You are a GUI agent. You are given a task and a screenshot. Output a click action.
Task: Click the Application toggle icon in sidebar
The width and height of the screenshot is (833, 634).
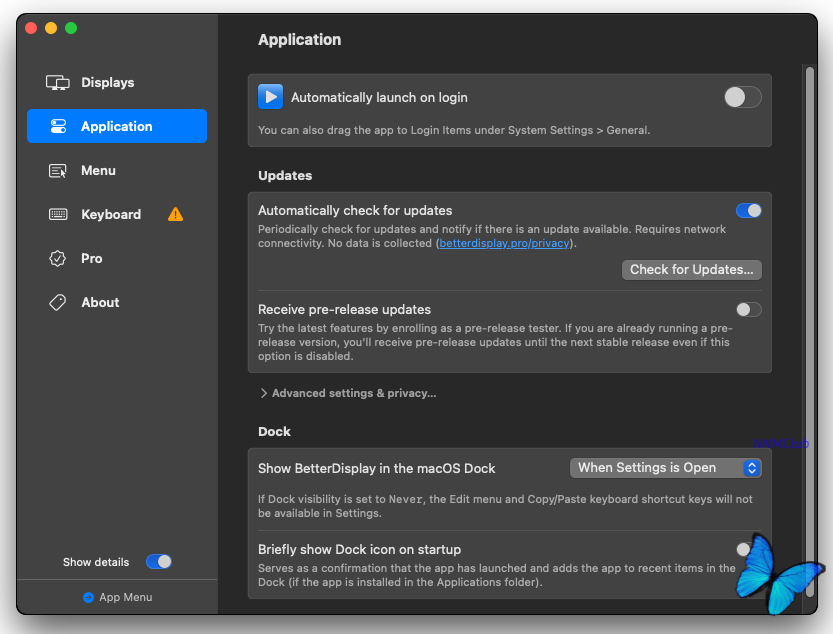pyautogui.click(x=58, y=127)
